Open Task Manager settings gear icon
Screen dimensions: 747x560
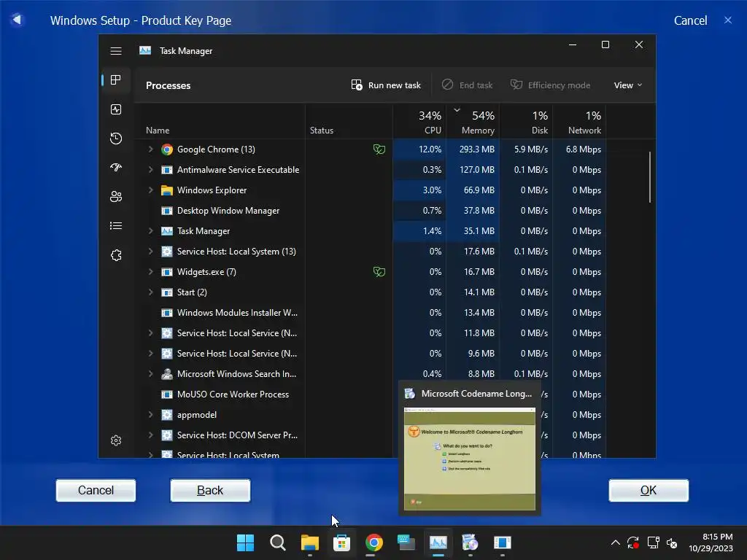(x=116, y=440)
